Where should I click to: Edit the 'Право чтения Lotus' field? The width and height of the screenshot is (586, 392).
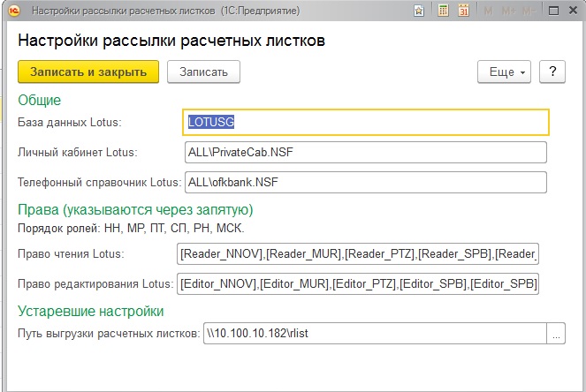tap(358, 254)
